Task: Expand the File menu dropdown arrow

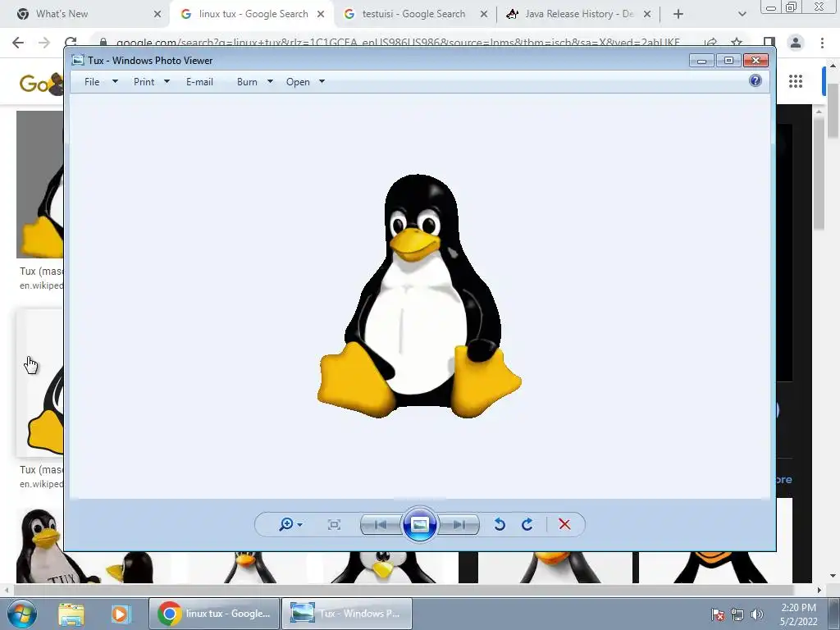Action: pos(115,81)
